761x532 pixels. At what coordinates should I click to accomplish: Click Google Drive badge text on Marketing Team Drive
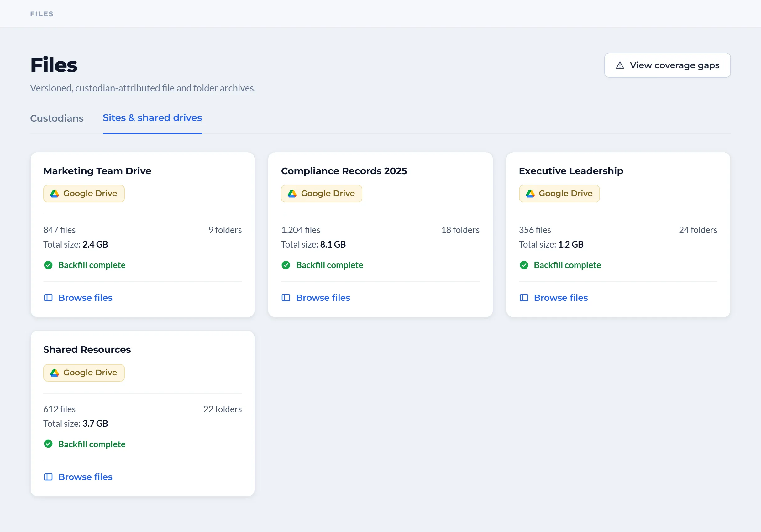click(90, 193)
